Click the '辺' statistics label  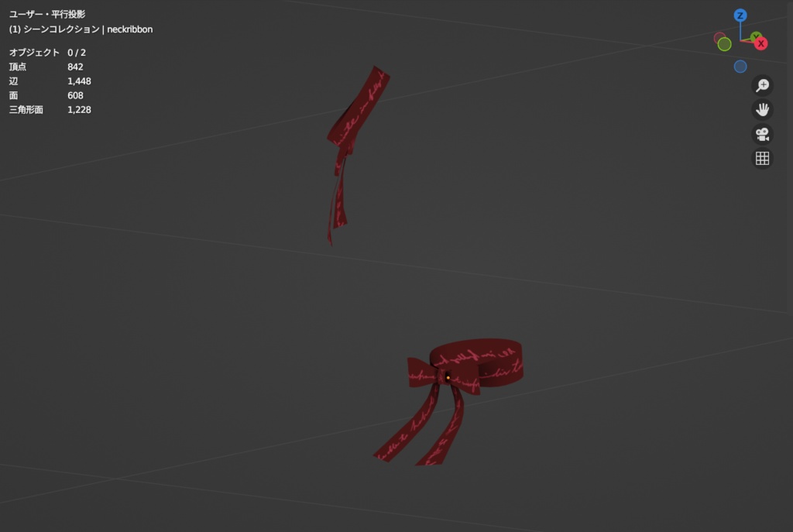point(13,81)
